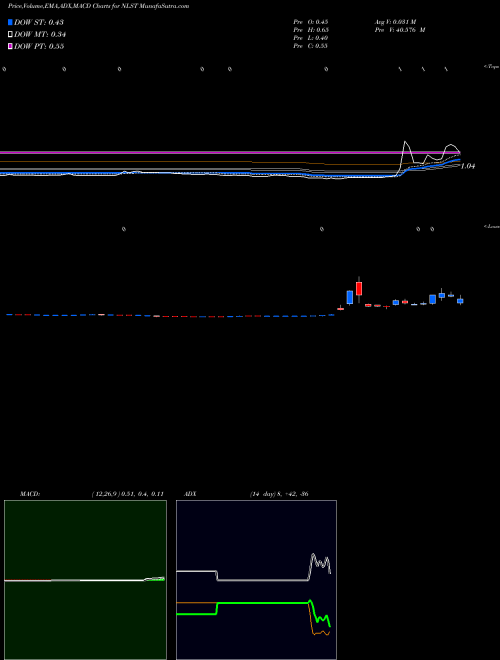Click the 'Pre C: 0.55' value
The image size is (500, 660).
pyautogui.click(x=311, y=46)
